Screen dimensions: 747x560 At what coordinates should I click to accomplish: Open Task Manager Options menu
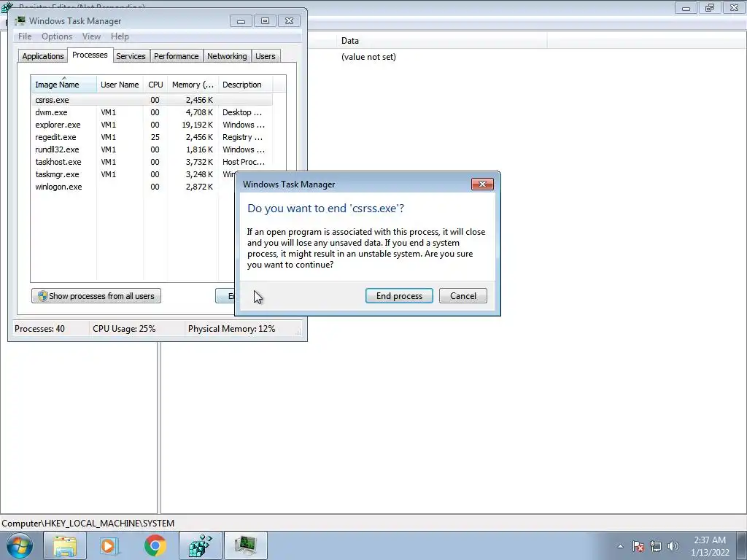(x=57, y=36)
